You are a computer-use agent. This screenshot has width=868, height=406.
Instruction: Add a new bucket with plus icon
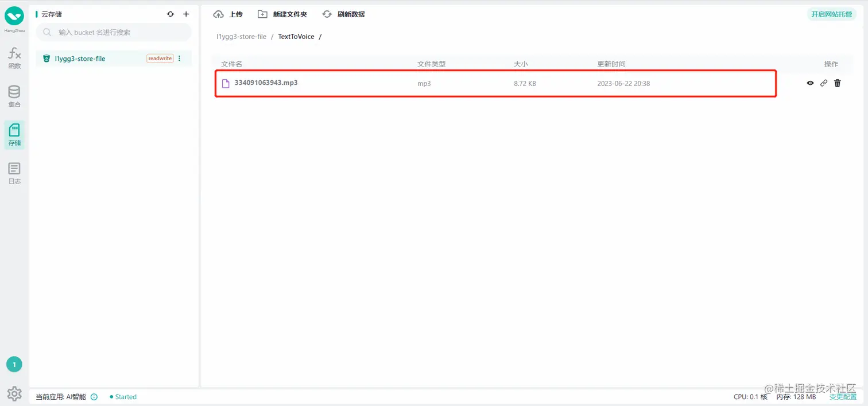tap(186, 14)
